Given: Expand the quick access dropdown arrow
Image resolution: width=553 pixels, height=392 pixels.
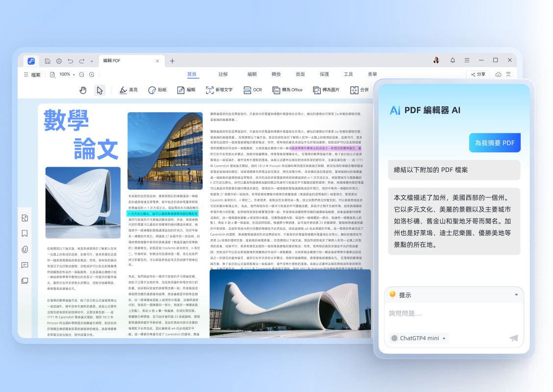Looking at the screenshot, I should click(x=92, y=61).
